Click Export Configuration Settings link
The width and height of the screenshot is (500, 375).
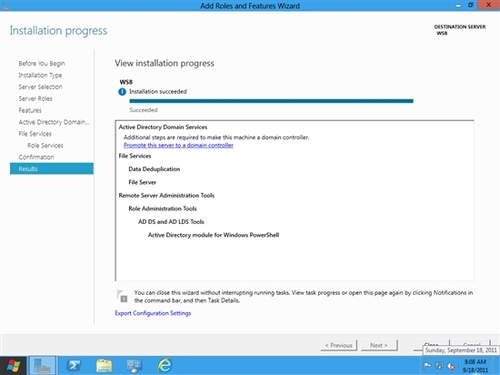[x=153, y=313]
